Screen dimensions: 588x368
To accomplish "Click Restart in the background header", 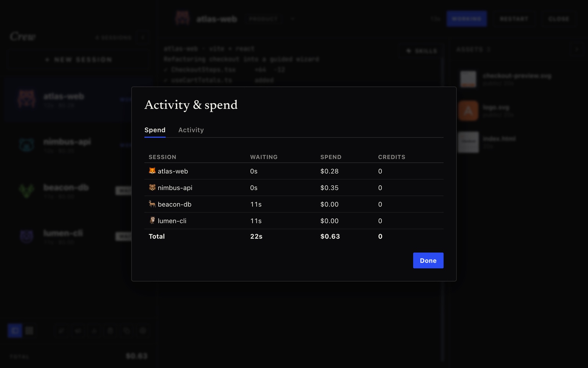I will pyautogui.click(x=514, y=19).
